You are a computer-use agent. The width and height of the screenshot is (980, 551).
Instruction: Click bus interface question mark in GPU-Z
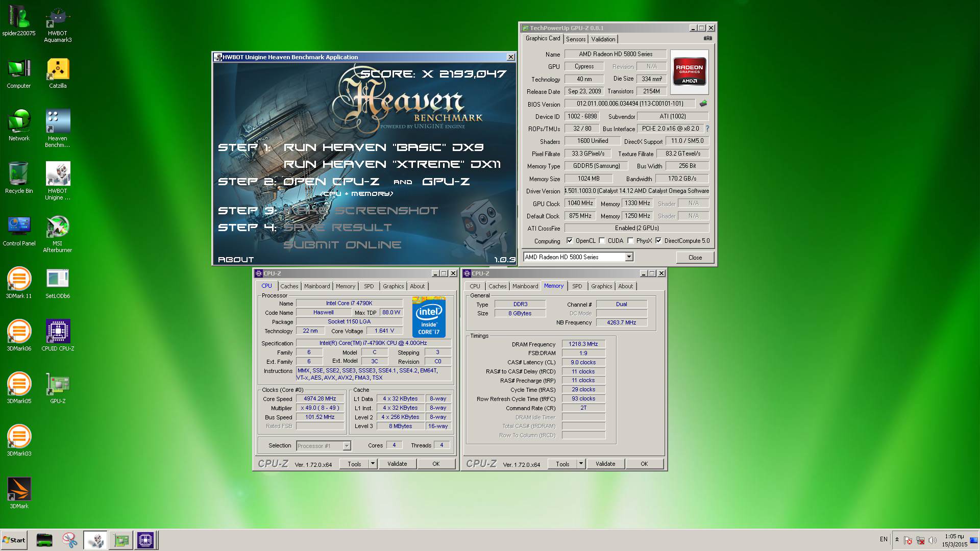pos(707,129)
